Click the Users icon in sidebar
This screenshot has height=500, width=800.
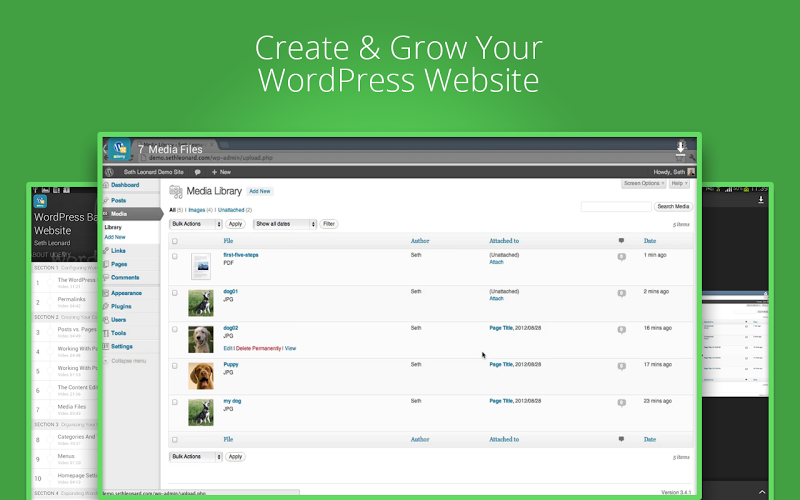pos(106,320)
